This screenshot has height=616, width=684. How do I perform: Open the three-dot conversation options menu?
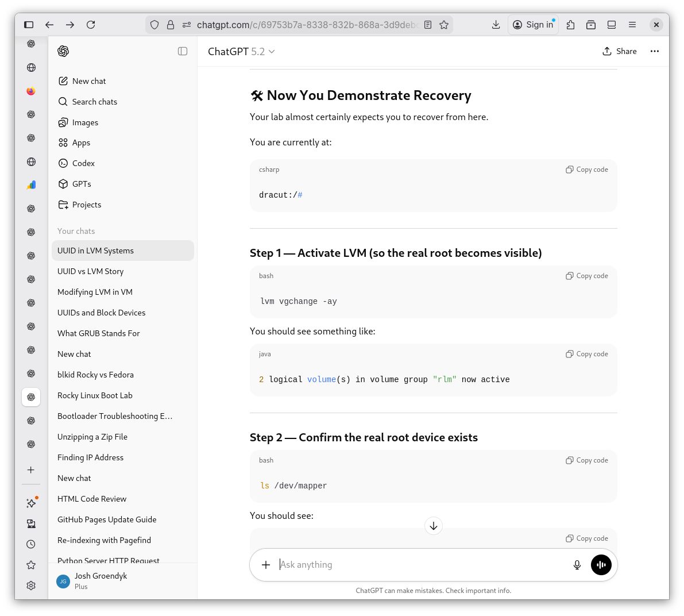[x=654, y=51]
